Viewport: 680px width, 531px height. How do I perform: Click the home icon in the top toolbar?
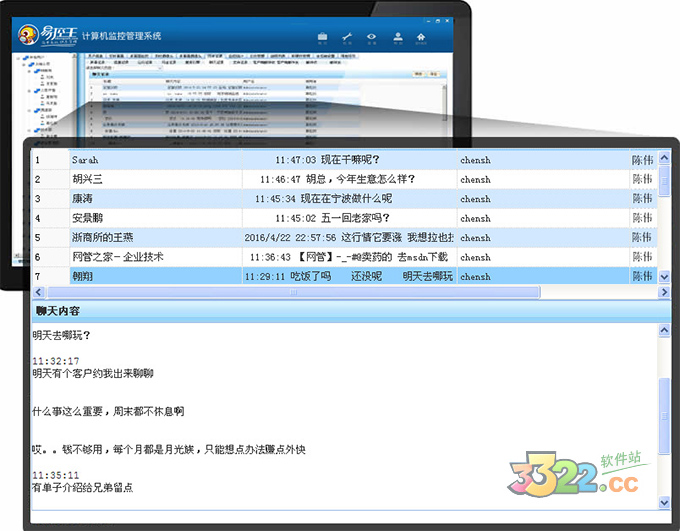coord(421,37)
